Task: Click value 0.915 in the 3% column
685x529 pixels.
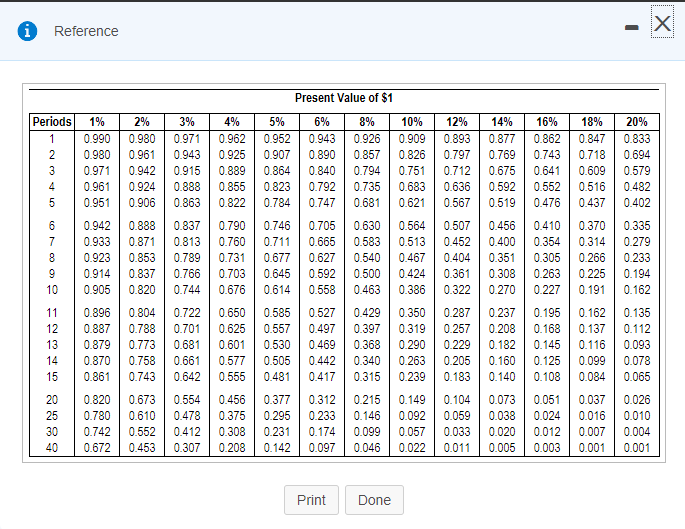Action: 187,171
